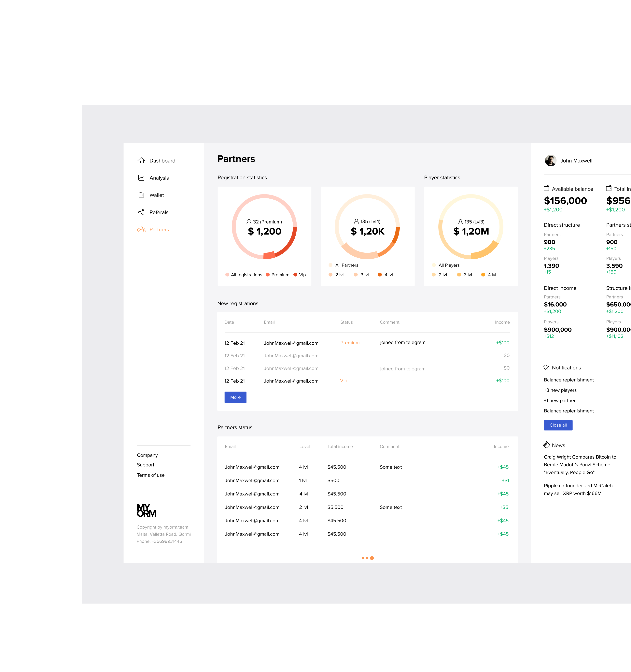Viewport: 631px width, 672px height.
Task: Click the largest orange pagination dot
Action: (x=372, y=558)
